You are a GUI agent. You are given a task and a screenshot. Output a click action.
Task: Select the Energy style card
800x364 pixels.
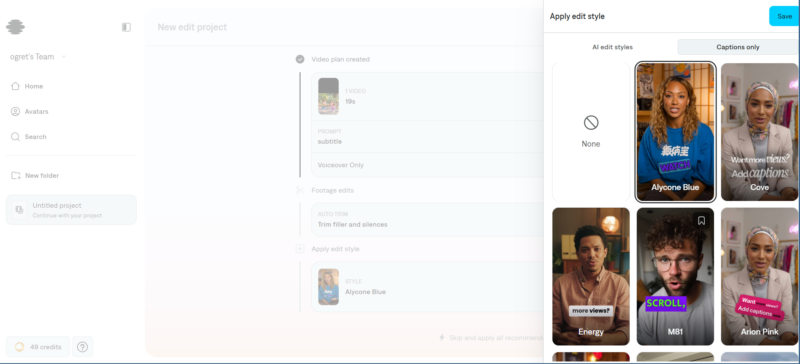591,276
